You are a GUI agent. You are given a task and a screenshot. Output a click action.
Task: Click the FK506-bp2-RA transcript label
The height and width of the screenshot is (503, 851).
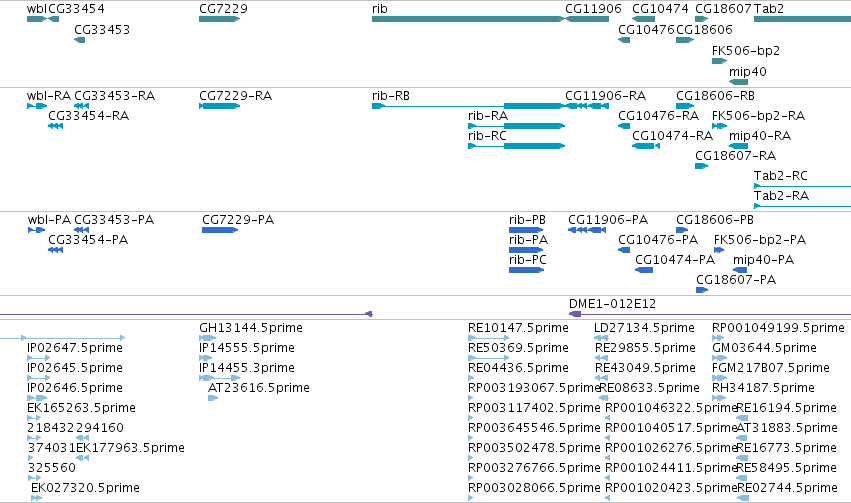[758, 116]
